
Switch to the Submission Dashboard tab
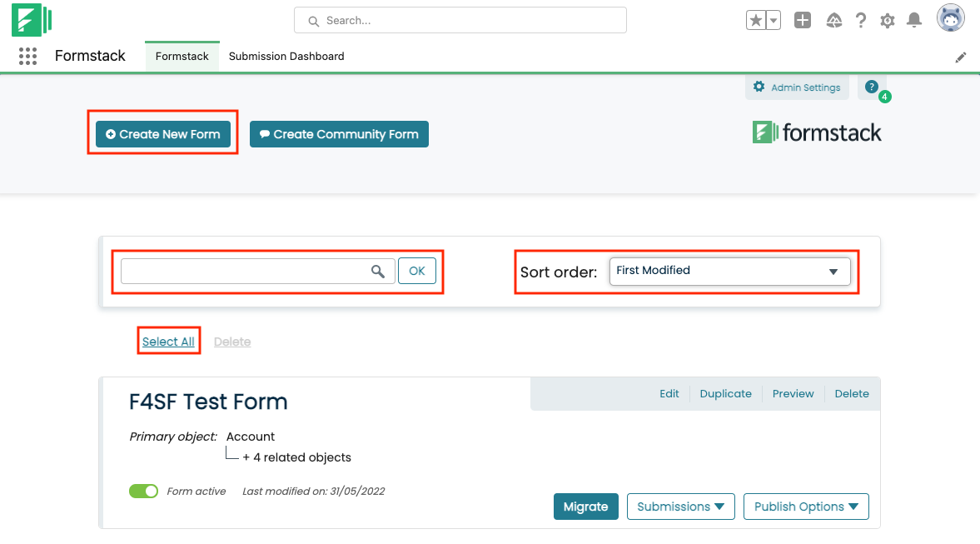[x=286, y=57]
